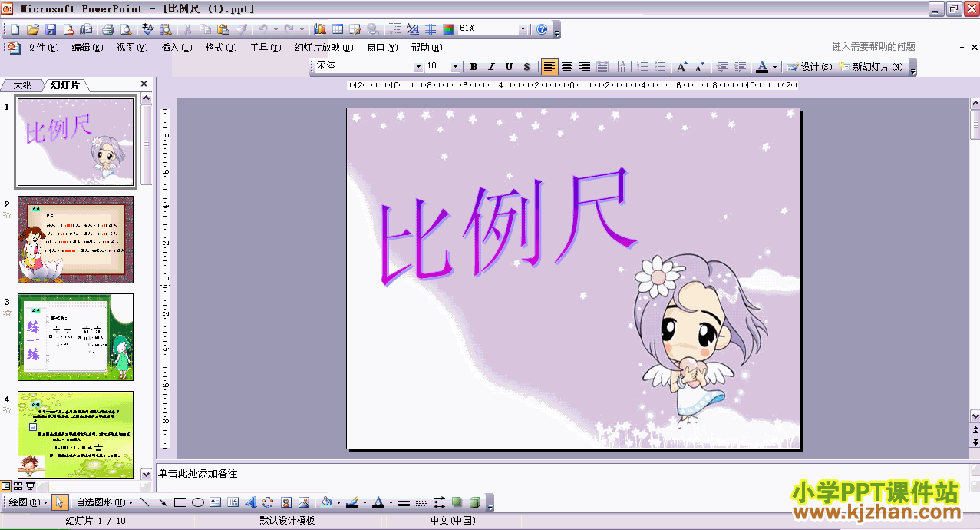Expand the drawing toolbar font color dropdown arrow
Viewport: 980px width, 530px height.
tap(391, 502)
